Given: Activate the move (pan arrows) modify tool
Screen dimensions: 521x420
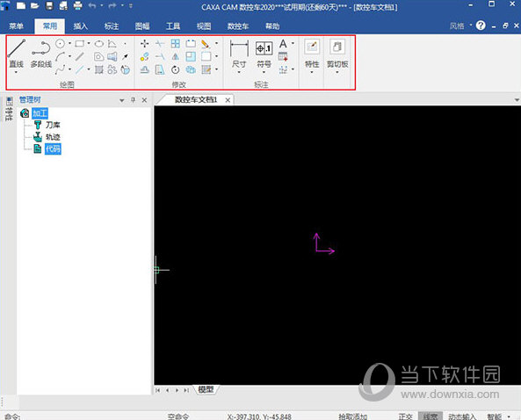Looking at the screenshot, I should coord(145,44).
